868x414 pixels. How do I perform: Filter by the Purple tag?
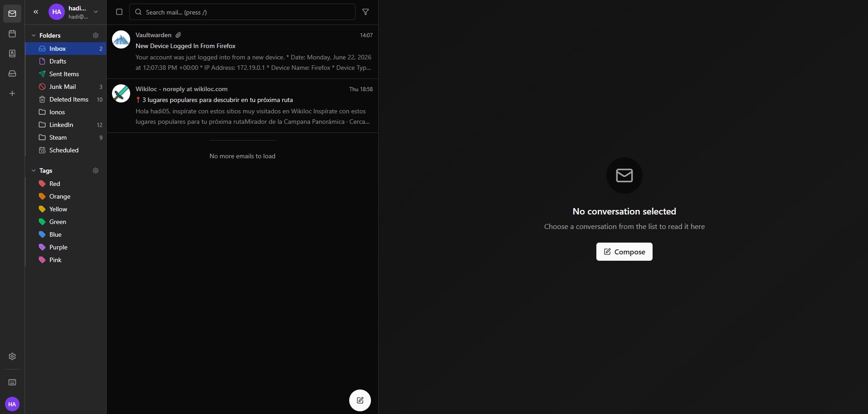pyautogui.click(x=66, y=247)
